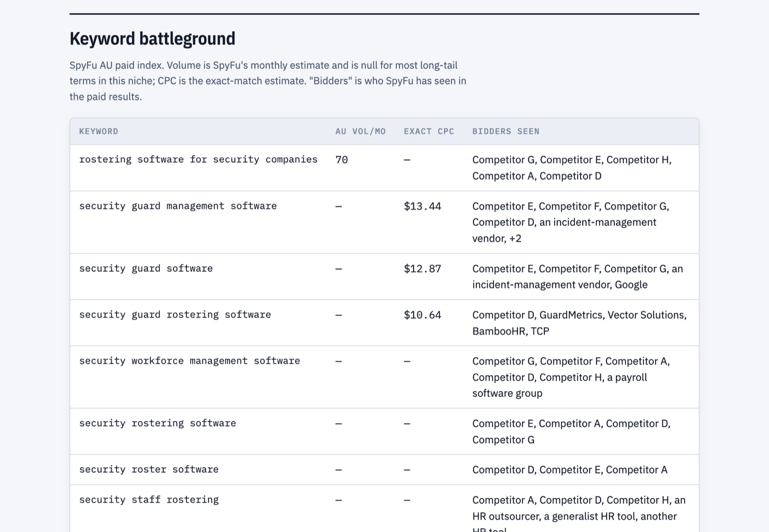The image size is (769, 532).
Task: Click keyword 'security guard rostering software'
Action: pyautogui.click(x=175, y=315)
